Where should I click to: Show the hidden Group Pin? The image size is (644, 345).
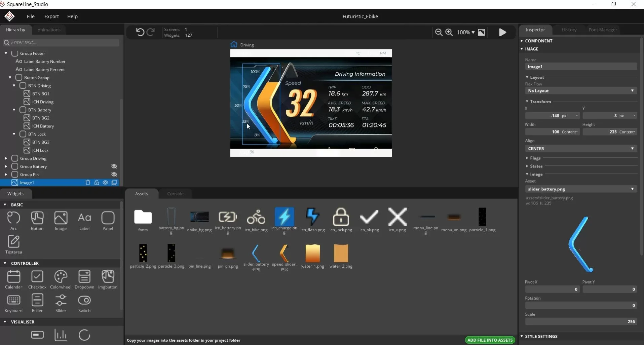pos(114,175)
